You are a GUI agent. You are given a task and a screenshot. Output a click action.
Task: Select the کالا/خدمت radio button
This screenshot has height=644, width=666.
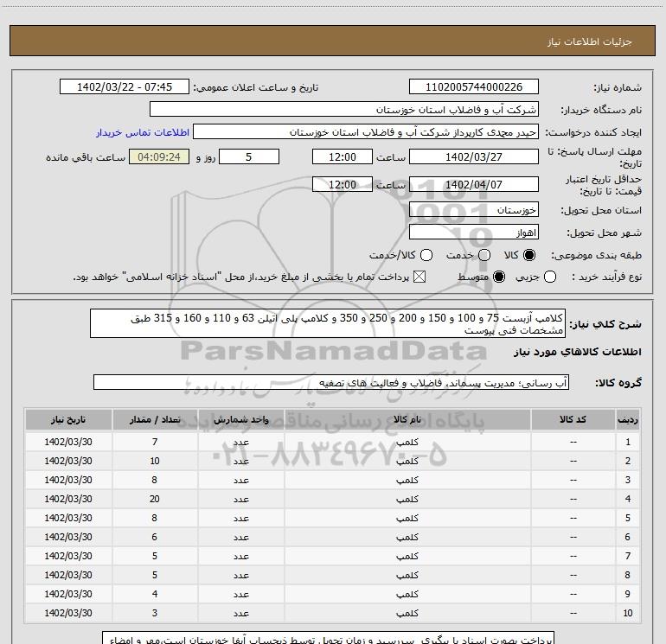[426, 255]
